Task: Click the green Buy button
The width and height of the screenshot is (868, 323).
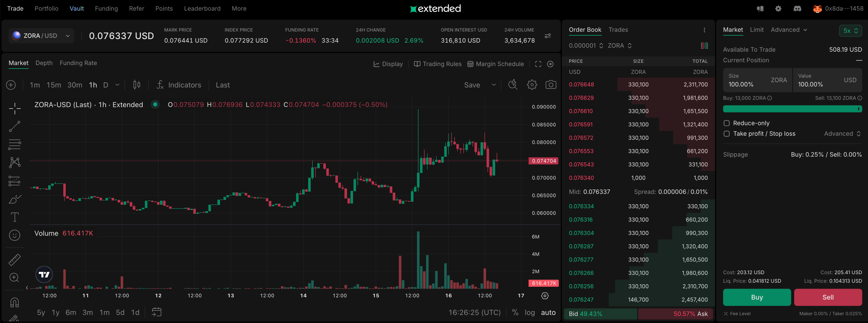Action: (x=756, y=297)
